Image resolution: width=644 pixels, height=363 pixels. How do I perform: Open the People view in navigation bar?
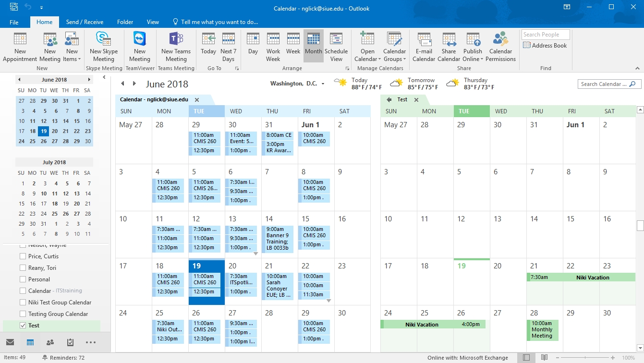[50, 342]
